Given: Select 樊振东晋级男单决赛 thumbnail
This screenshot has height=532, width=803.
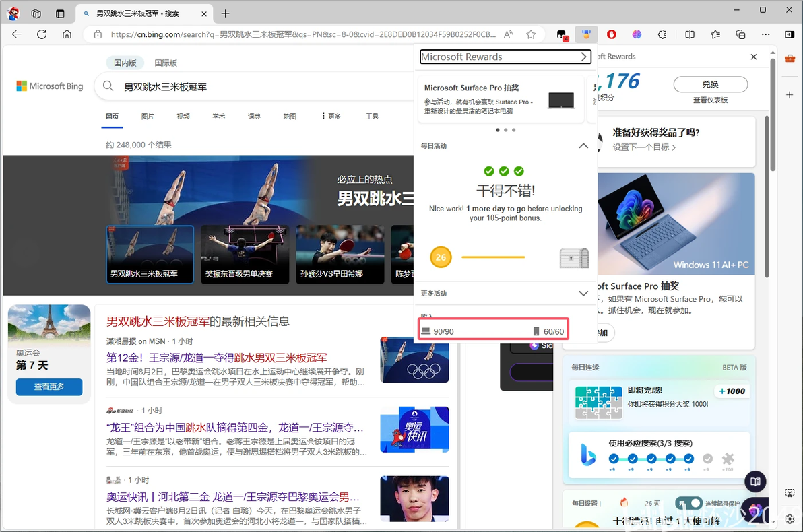Looking at the screenshot, I should pyautogui.click(x=245, y=254).
